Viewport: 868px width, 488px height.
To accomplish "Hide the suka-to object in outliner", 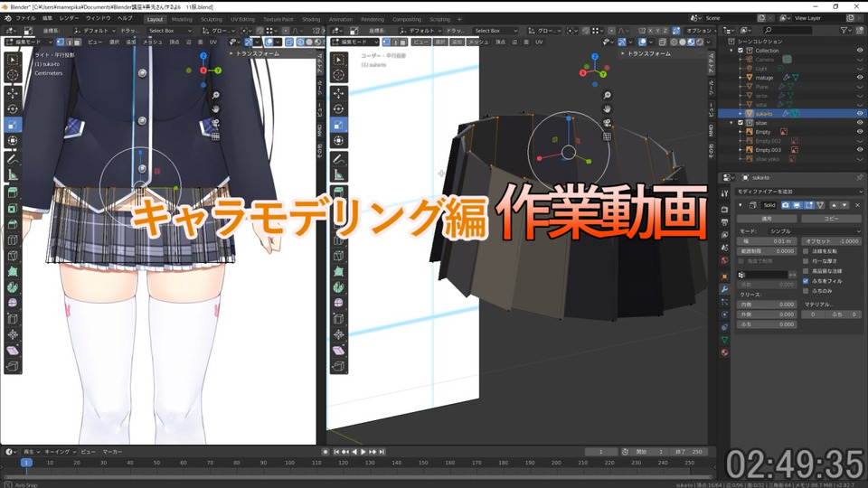I will click(x=860, y=114).
